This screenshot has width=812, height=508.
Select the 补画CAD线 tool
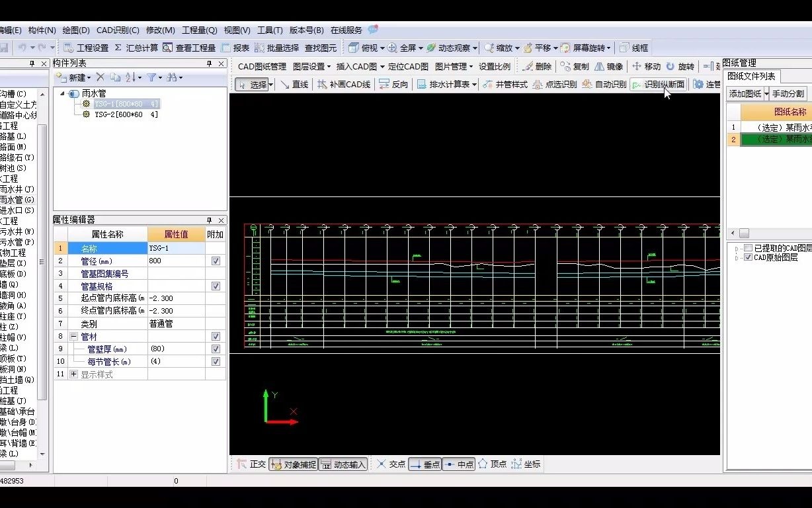(349, 84)
